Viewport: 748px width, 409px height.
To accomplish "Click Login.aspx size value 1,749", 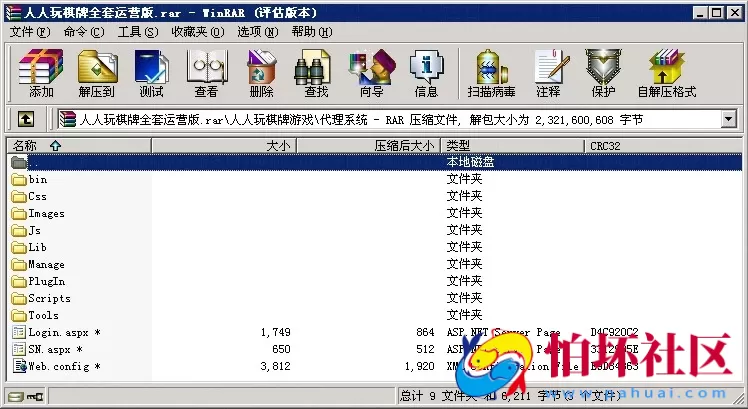I will (276, 332).
